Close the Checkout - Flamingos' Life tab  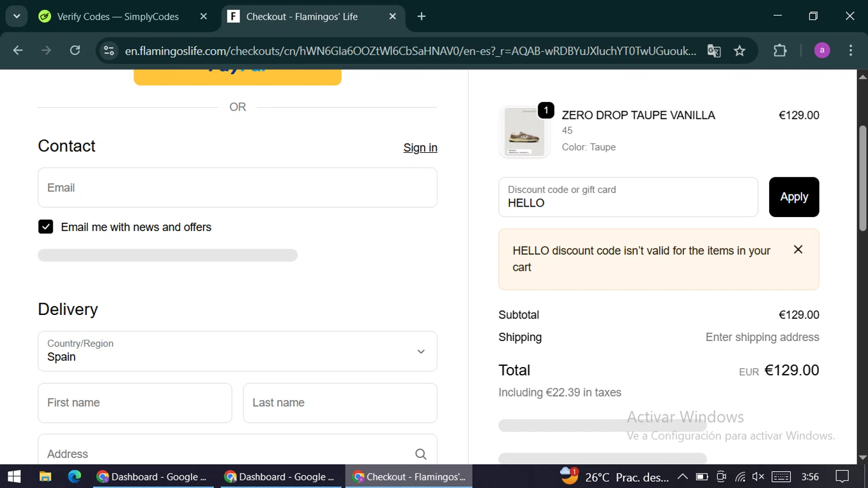393,17
